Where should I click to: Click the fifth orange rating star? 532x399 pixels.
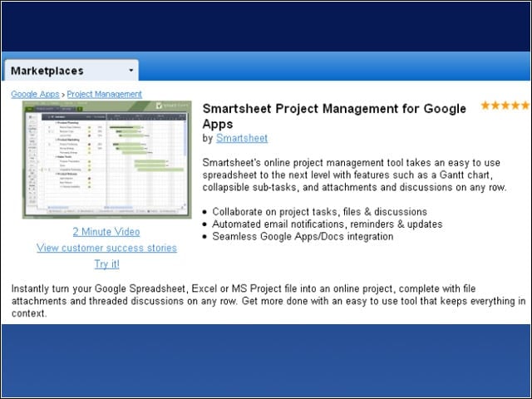tap(525, 106)
